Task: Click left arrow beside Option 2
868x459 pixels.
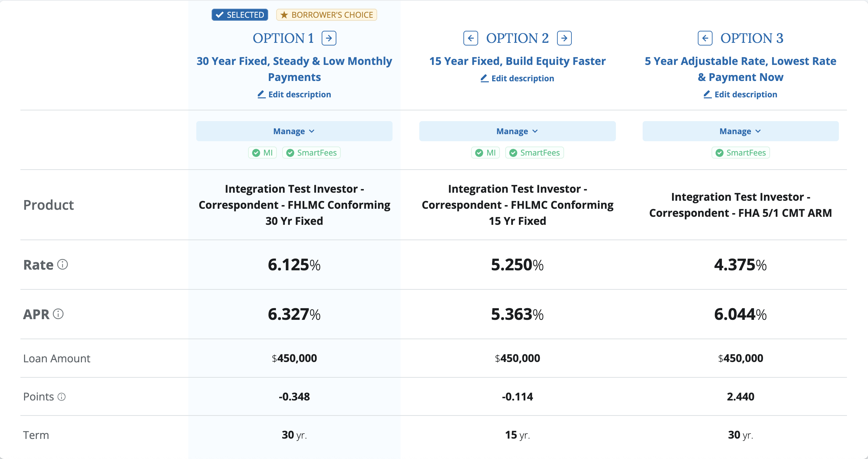Action: point(470,38)
